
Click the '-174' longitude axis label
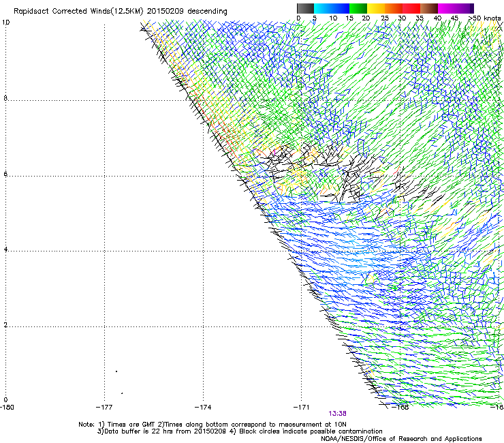(x=203, y=408)
